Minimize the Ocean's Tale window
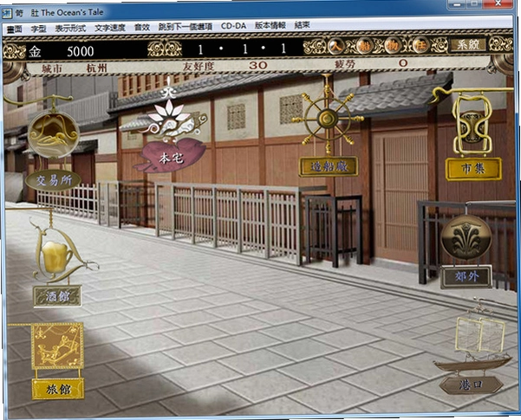The width and height of the screenshot is (521, 420). click(x=457, y=4)
